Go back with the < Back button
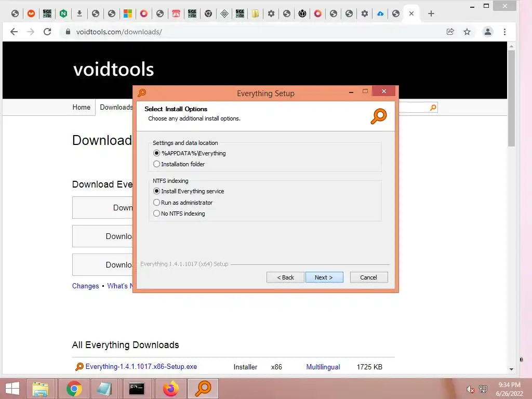This screenshot has height=399, width=532. [285, 277]
